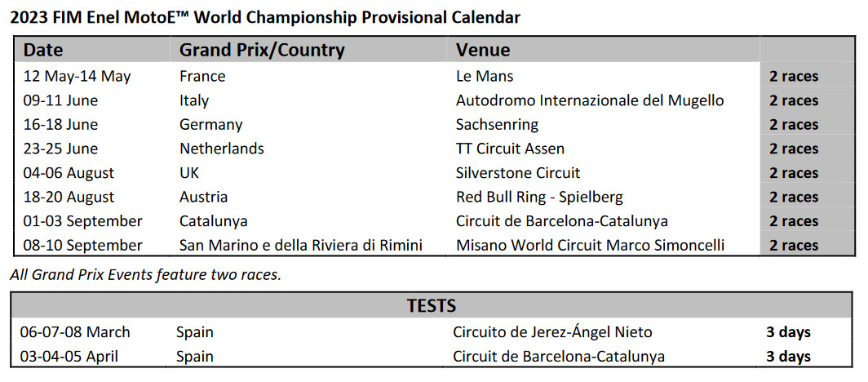Select Circuito de Jerez-Ángel Nieto test venue
The height and width of the screenshot is (382, 868).
click(552, 331)
